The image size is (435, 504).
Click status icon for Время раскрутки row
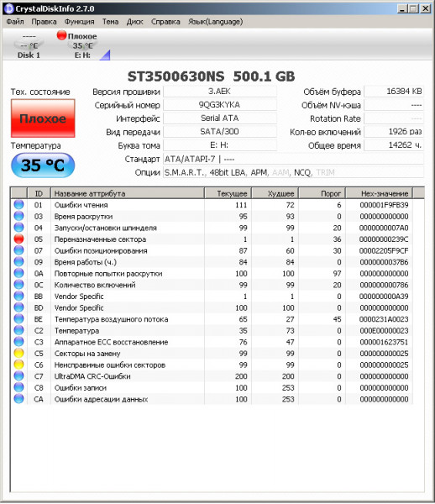pyautogui.click(x=19, y=216)
